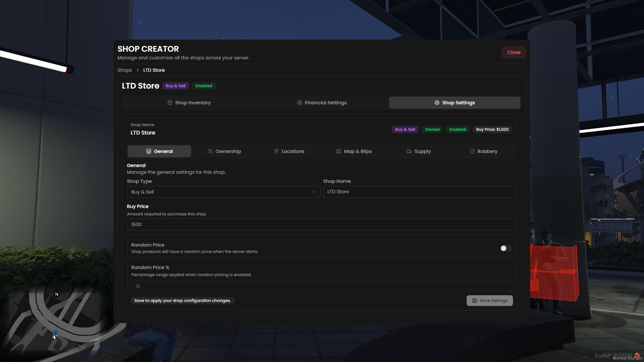The height and width of the screenshot is (362, 644).
Task: Click the Enabled badge in shop card
Action: tap(458, 130)
